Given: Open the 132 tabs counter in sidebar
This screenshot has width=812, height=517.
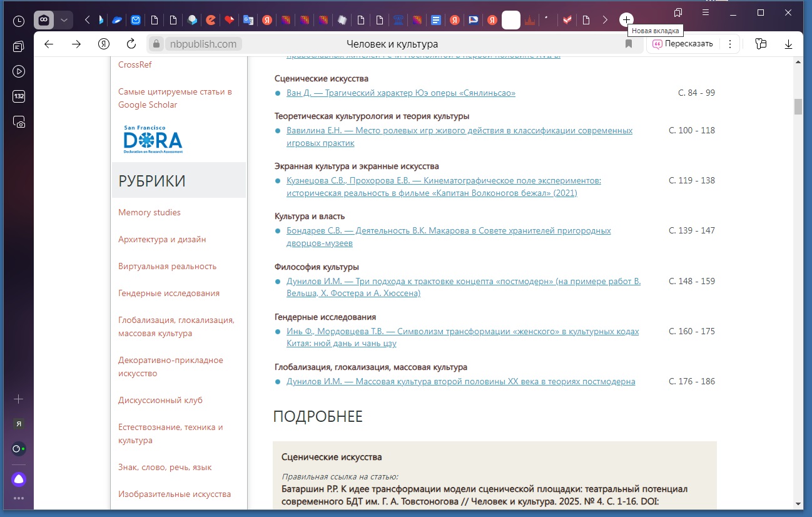Looking at the screenshot, I should [x=19, y=96].
